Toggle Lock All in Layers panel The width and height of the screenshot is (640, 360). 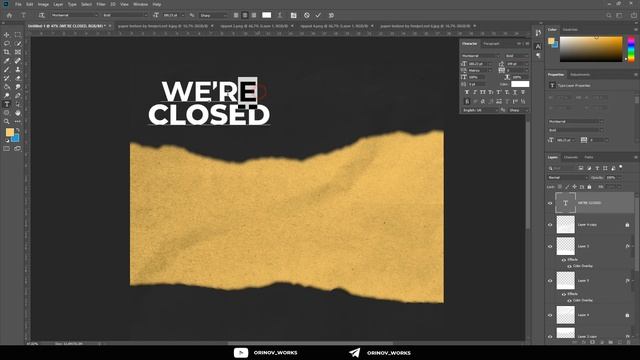[x=589, y=187]
